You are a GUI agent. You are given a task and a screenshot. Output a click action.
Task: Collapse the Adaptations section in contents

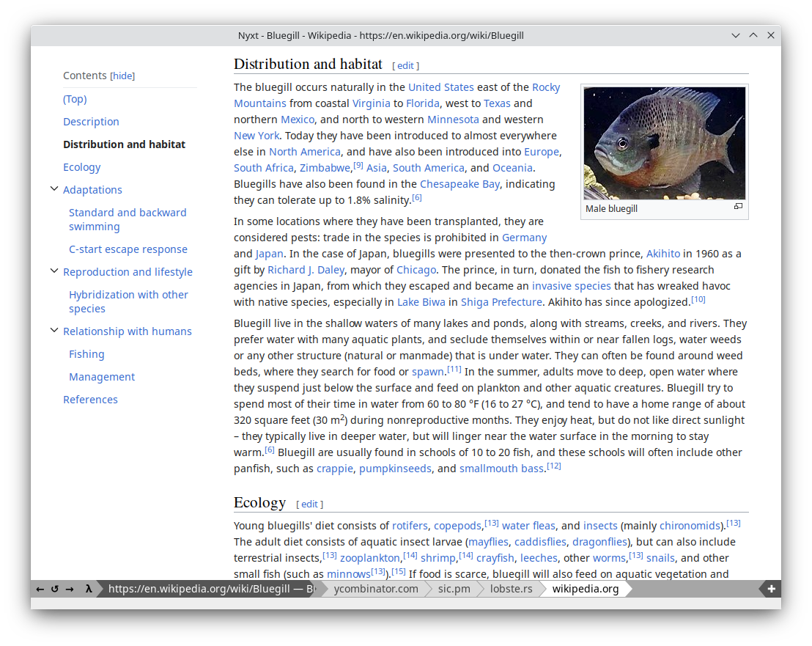point(53,189)
